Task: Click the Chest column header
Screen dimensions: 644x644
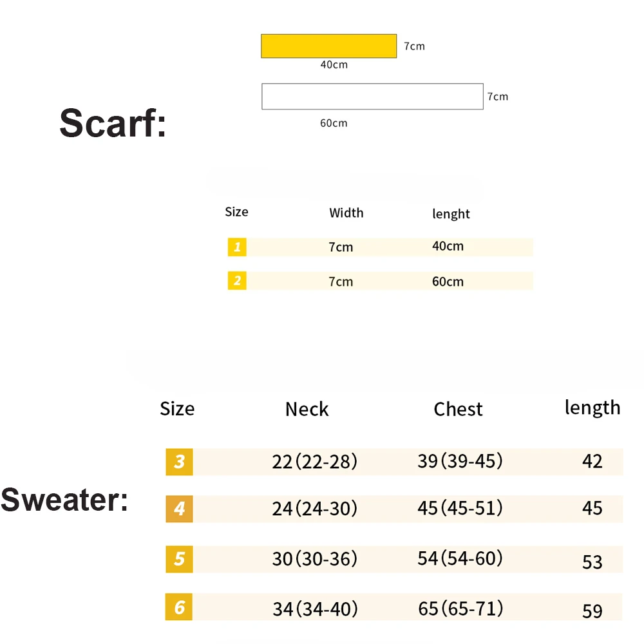Action: click(x=458, y=409)
